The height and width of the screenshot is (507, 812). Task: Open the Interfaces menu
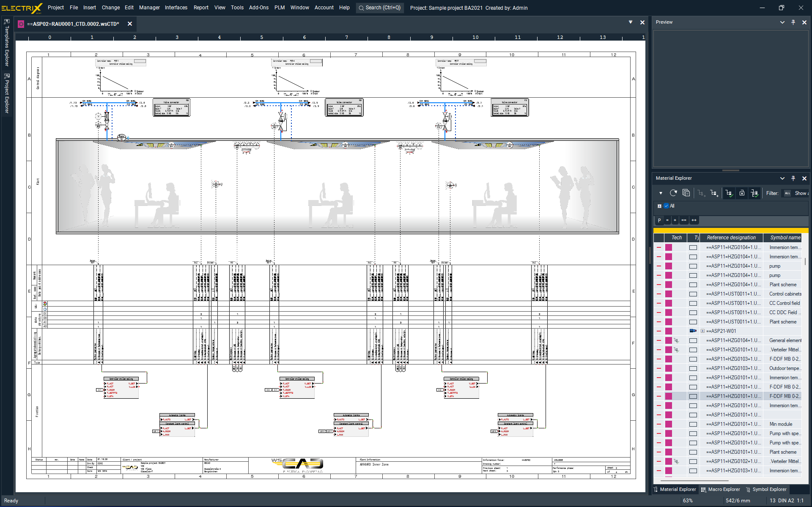coord(176,8)
